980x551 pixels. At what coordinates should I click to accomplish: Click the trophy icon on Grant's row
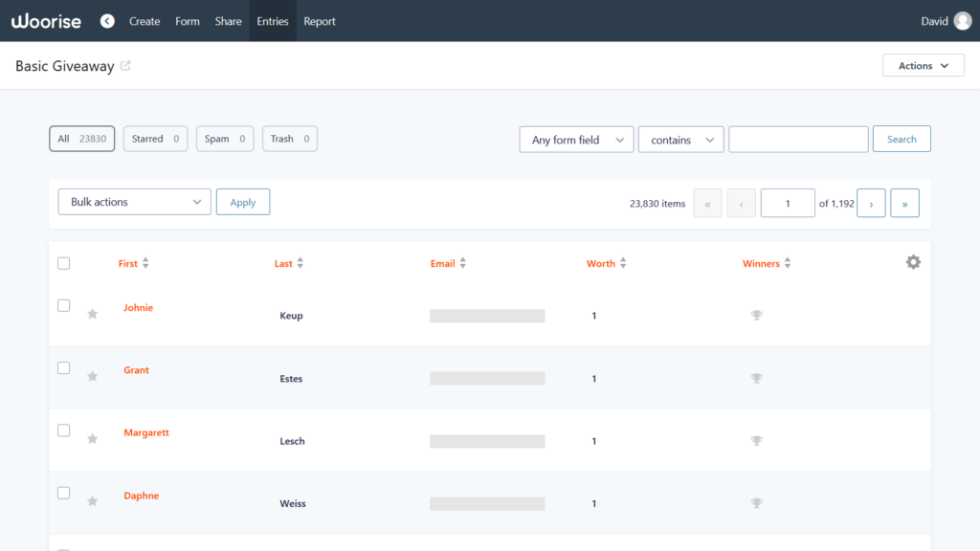pos(756,377)
